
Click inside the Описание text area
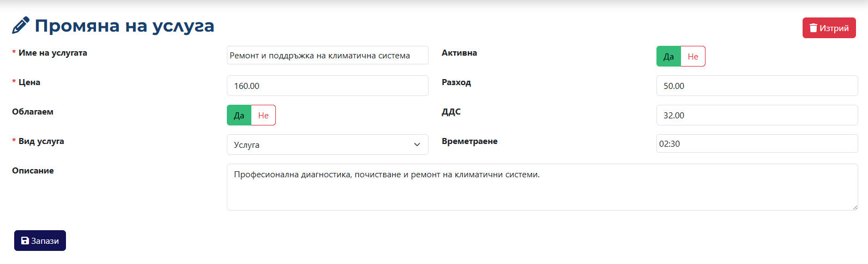[x=542, y=187]
